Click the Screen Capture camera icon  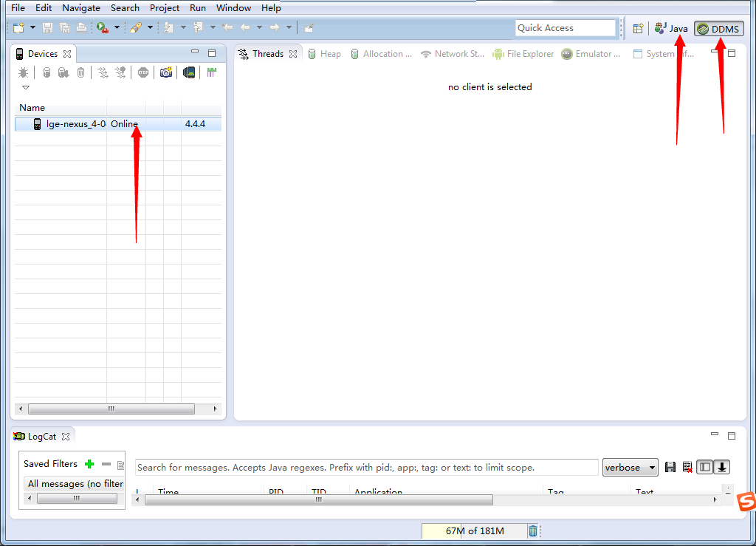coord(166,72)
